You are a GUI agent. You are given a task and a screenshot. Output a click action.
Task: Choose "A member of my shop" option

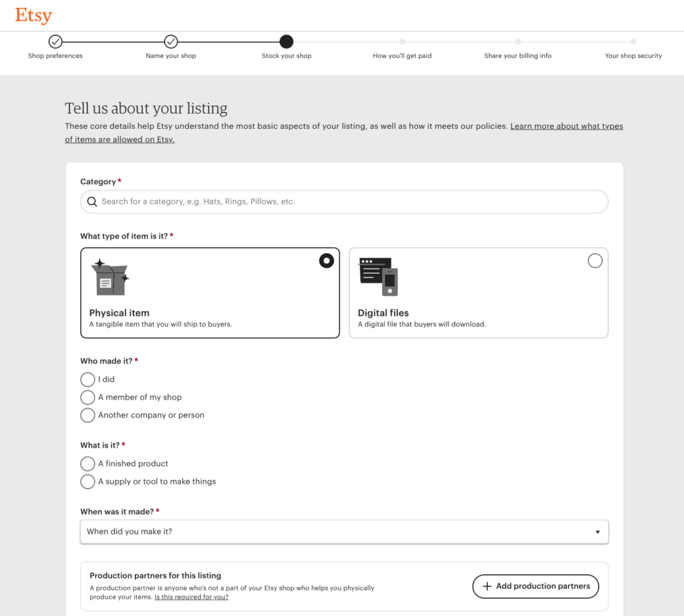pyautogui.click(x=88, y=398)
